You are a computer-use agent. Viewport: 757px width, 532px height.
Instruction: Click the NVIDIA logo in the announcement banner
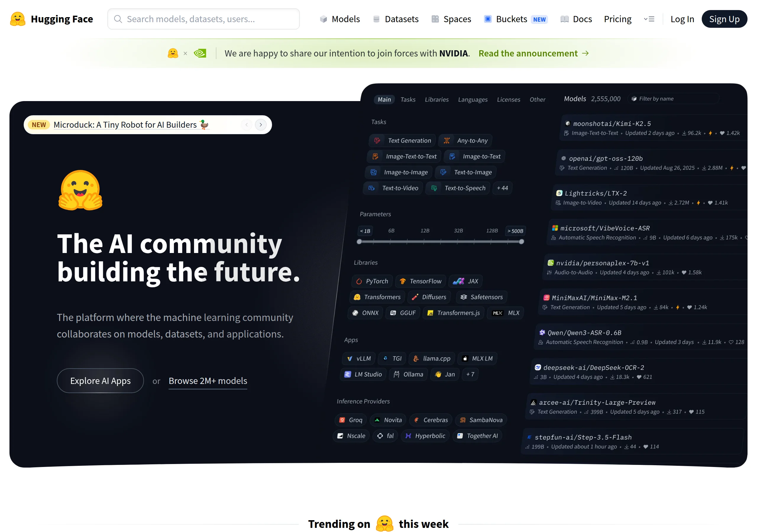tap(200, 53)
